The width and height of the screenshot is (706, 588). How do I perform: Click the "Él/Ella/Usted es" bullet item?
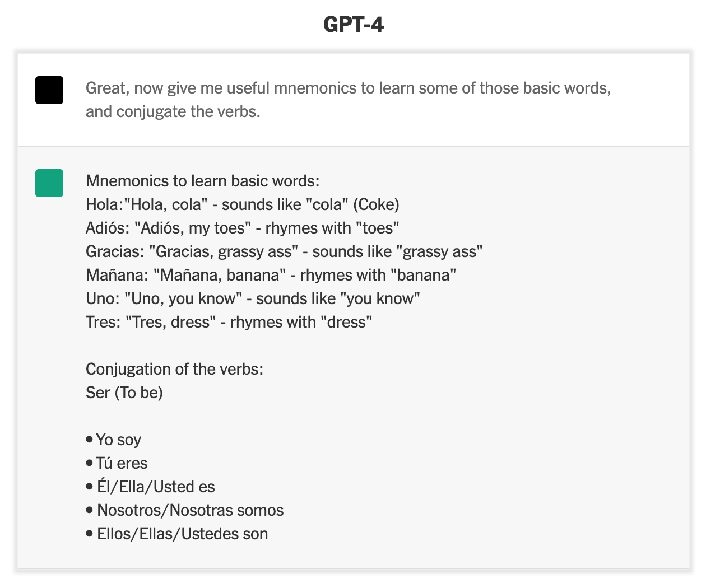click(156, 487)
